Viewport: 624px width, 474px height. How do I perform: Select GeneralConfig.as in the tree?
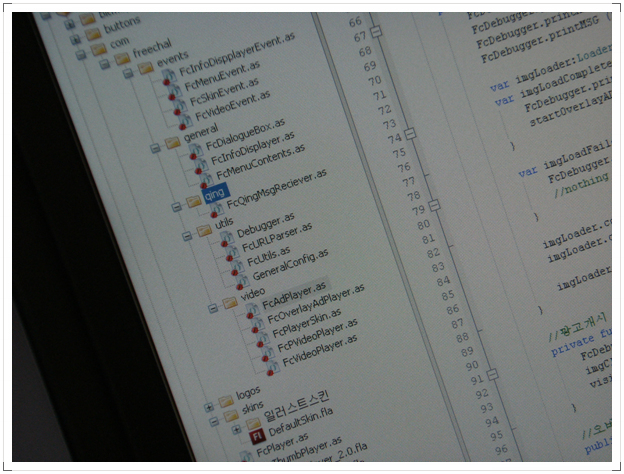[x=291, y=265]
